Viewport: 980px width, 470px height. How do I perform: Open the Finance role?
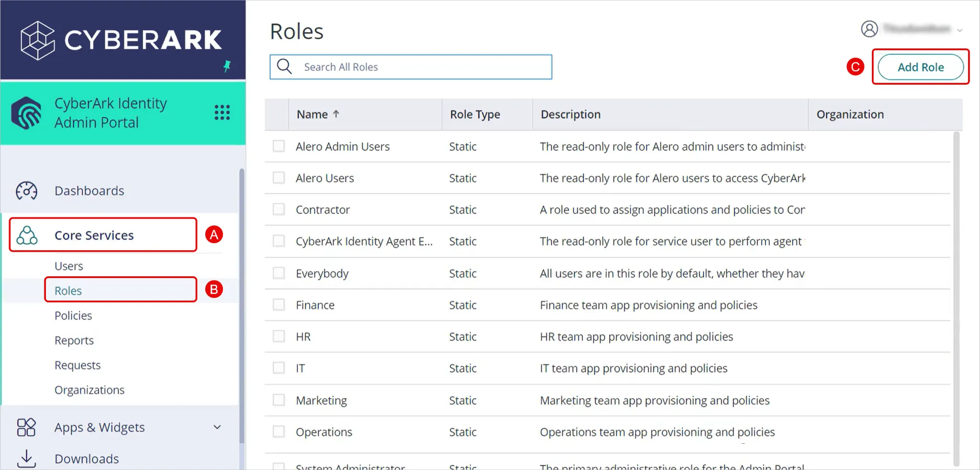[x=315, y=305]
